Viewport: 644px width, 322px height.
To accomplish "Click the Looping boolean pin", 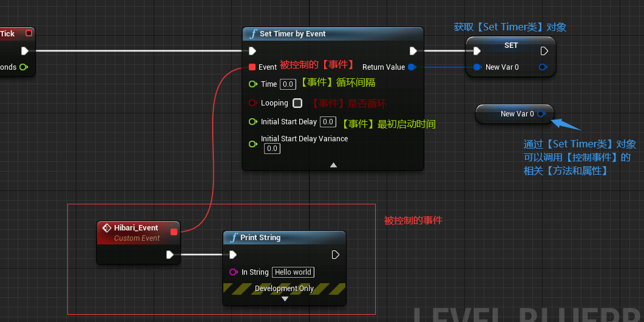I will pyautogui.click(x=253, y=103).
